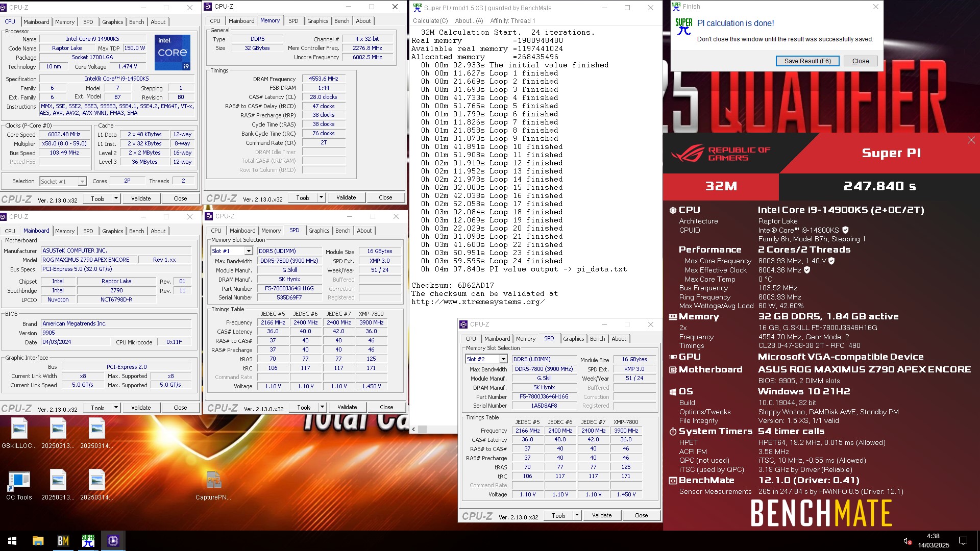The image size is (980, 551).
Task: Open About...(A) menu in Super PI
Action: click(x=469, y=21)
